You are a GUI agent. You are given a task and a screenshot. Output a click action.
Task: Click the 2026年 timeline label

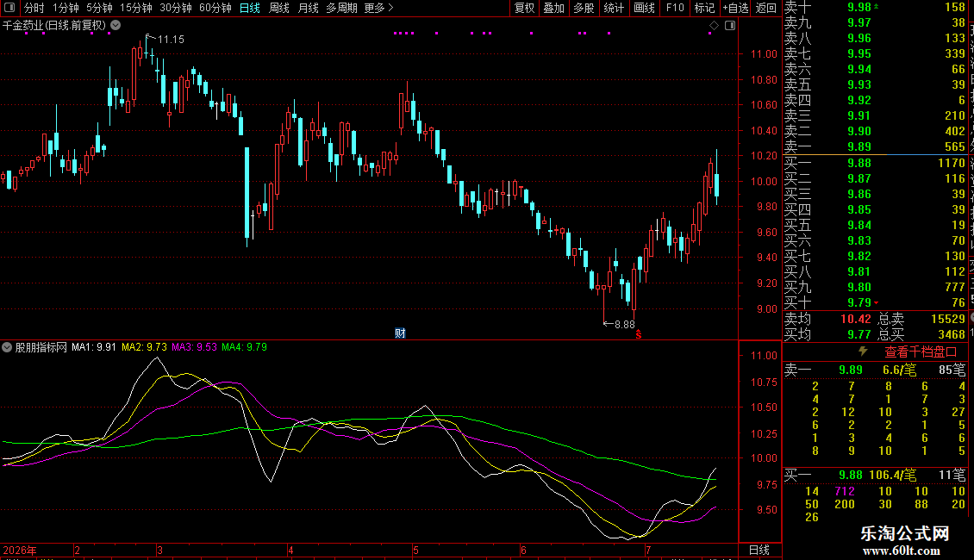click(20, 550)
